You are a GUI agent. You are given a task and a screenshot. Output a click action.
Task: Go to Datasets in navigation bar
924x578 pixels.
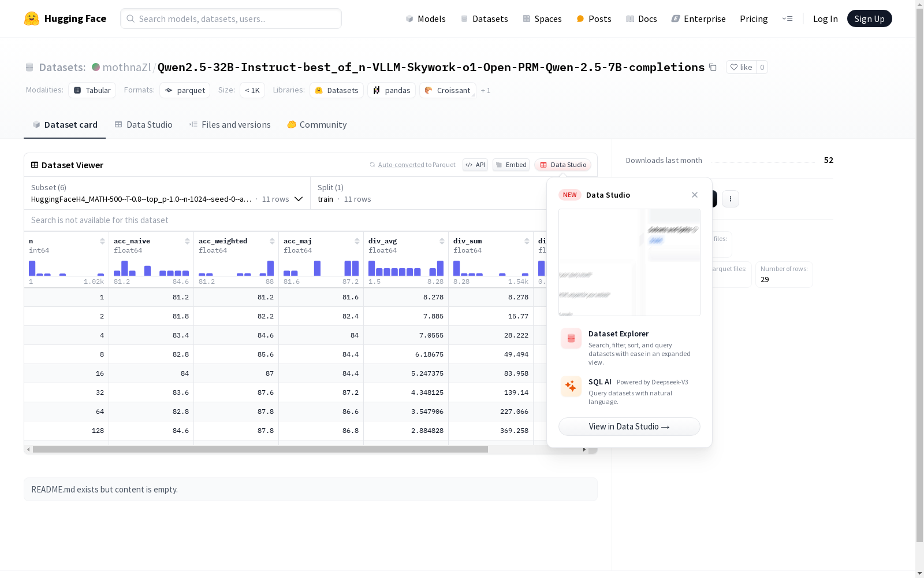[x=484, y=18]
